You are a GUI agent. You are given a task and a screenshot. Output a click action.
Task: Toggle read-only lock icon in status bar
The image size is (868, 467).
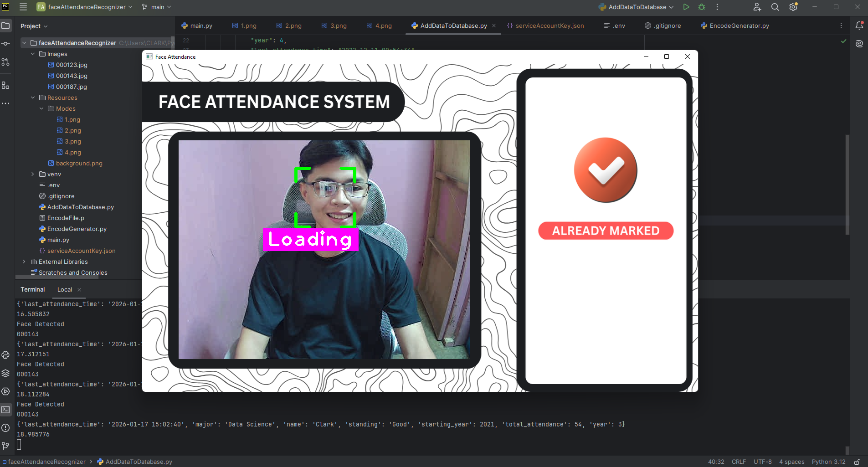pos(857,462)
